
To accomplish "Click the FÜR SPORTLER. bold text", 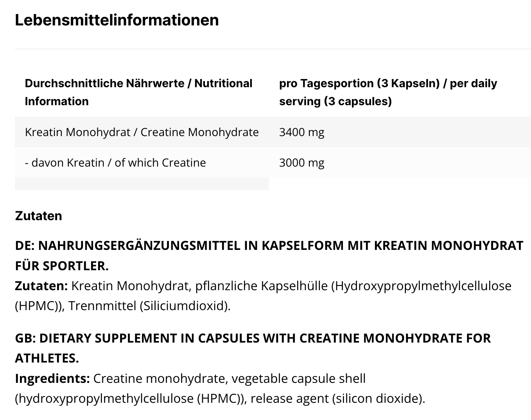I will (62, 266).
